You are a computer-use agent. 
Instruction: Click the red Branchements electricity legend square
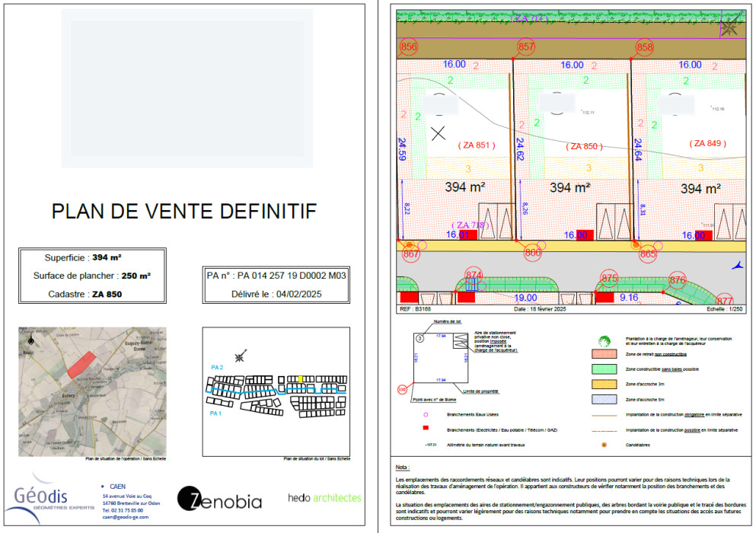point(425,429)
